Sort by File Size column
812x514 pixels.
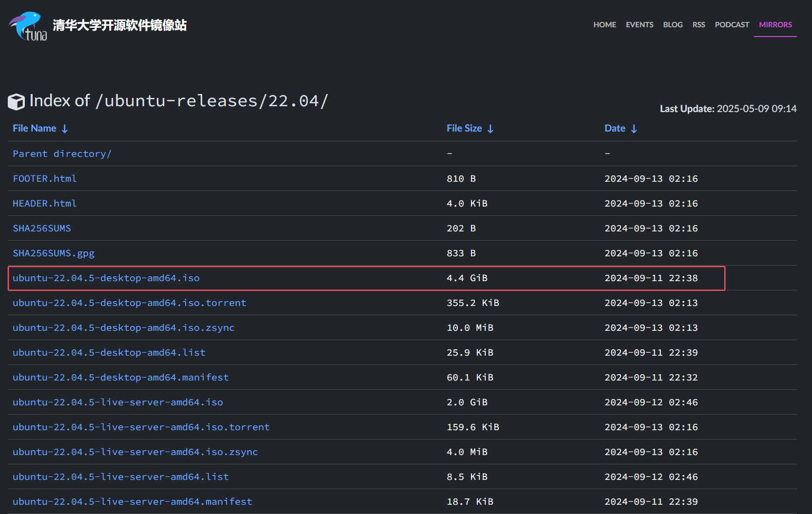click(x=470, y=129)
